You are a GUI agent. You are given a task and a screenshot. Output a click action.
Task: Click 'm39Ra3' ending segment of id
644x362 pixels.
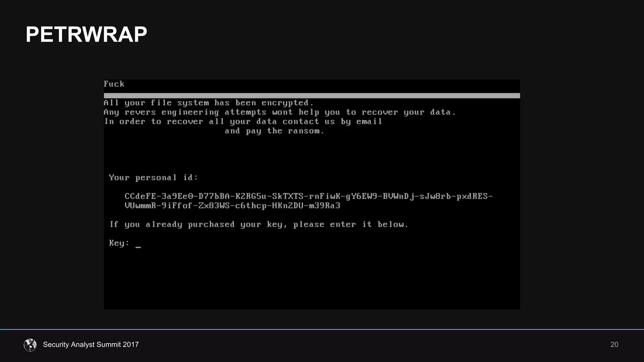pyautogui.click(x=325, y=206)
